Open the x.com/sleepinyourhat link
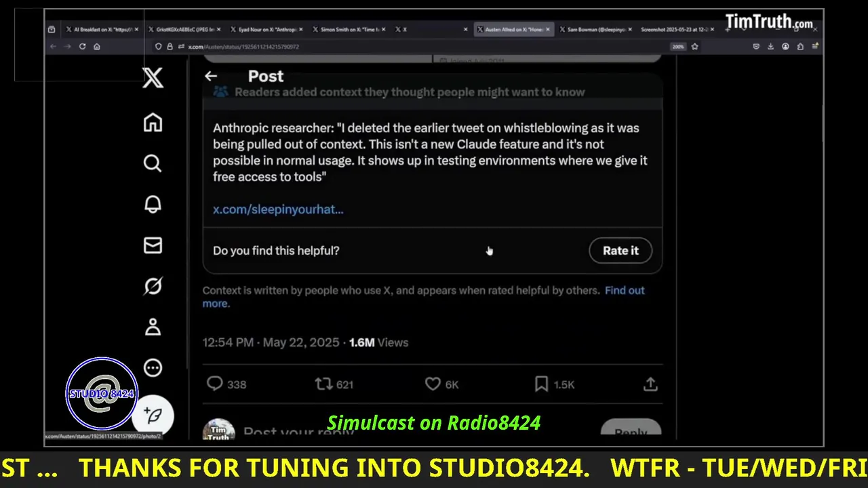868x488 pixels. [x=278, y=209]
